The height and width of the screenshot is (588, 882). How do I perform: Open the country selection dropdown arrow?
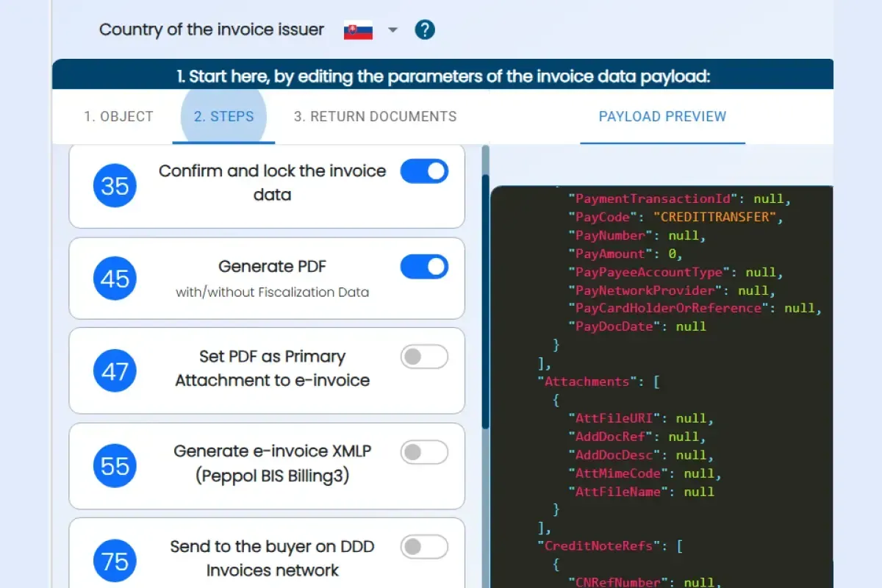pyautogui.click(x=392, y=30)
